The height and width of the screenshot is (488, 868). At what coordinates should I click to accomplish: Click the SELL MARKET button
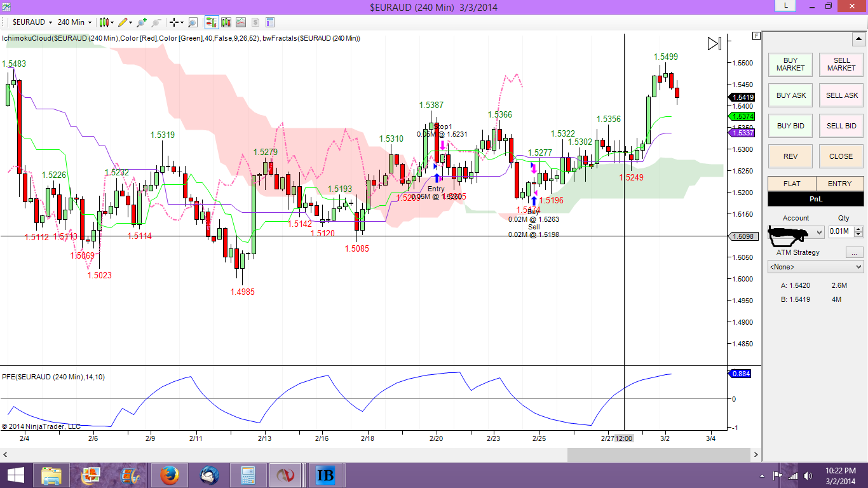pyautogui.click(x=842, y=64)
